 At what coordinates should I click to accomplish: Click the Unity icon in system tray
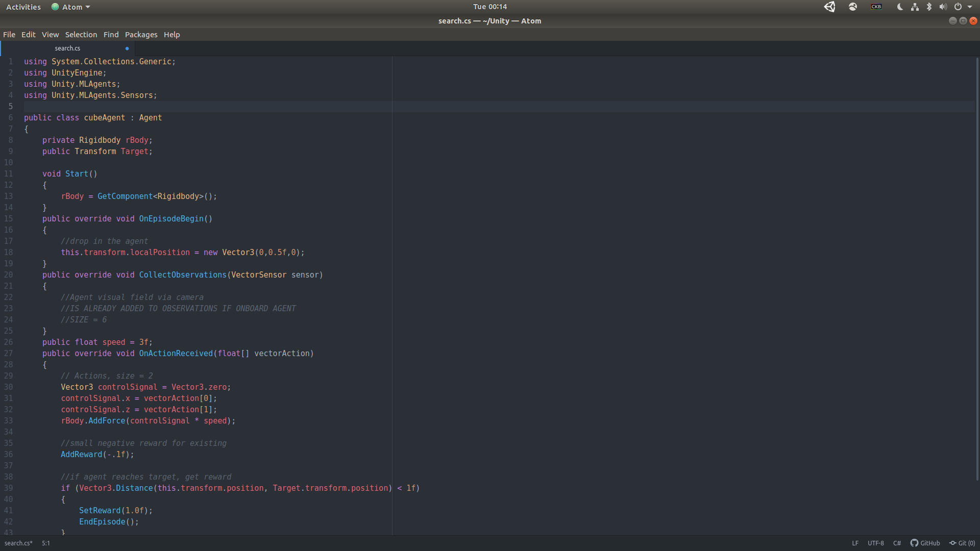tap(829, 7)
